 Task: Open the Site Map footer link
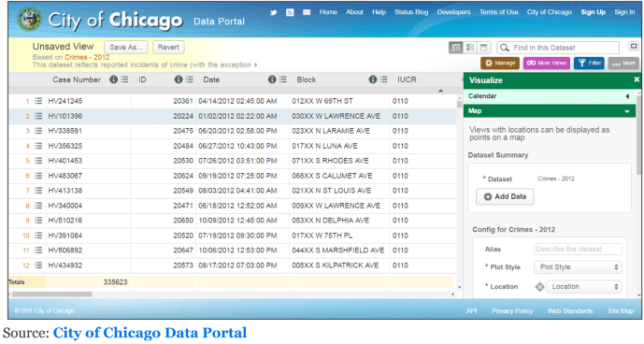(x=621, y=310)
